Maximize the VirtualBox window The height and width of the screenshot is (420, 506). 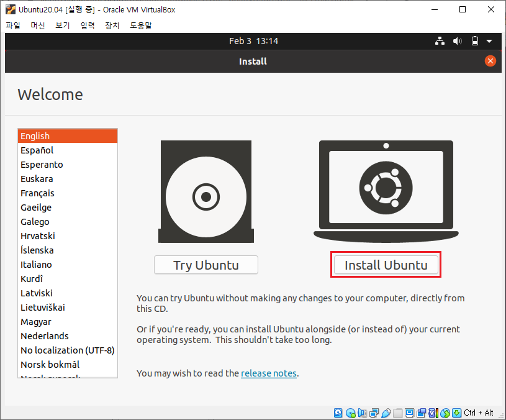tap(463, 9)
